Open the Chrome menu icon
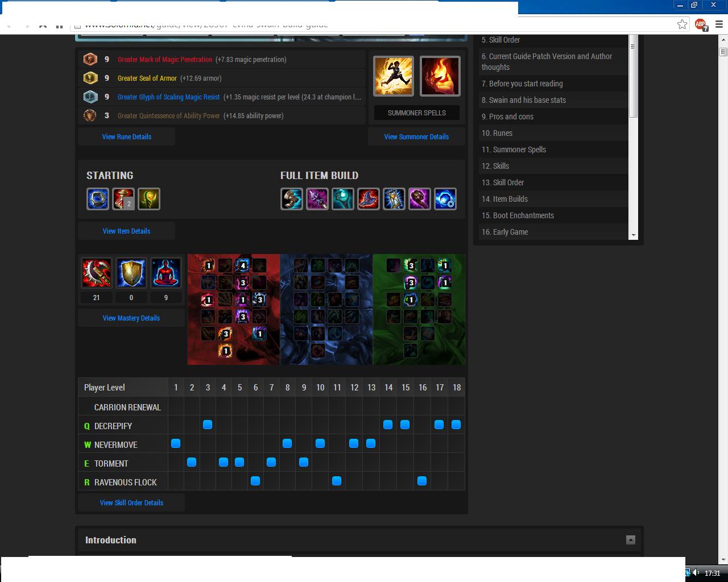Image resolution: width=728 pixels, height=582 pixels. (x=719, y=24)
